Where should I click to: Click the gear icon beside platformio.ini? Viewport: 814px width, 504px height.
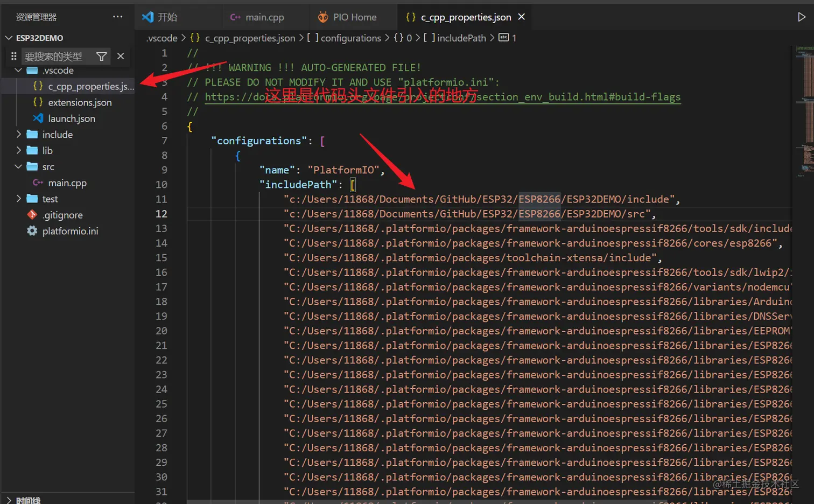32,231
